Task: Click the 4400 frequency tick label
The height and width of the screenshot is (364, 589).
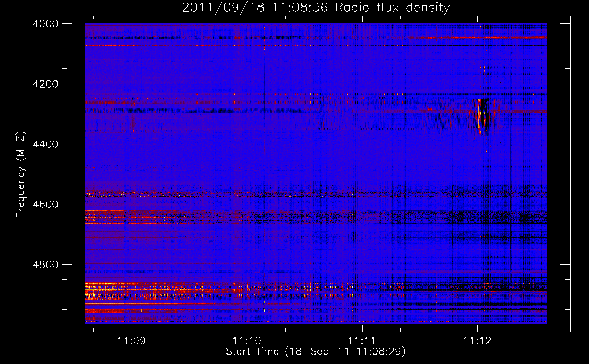Action: coord(46,144)
